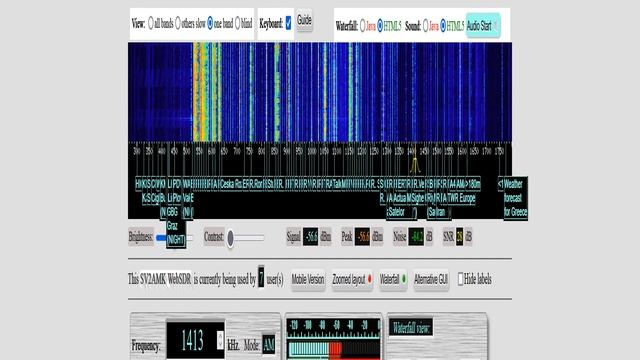Click the AM mode indicator
This screenshot has height=360, width=640.
[269, 345]
